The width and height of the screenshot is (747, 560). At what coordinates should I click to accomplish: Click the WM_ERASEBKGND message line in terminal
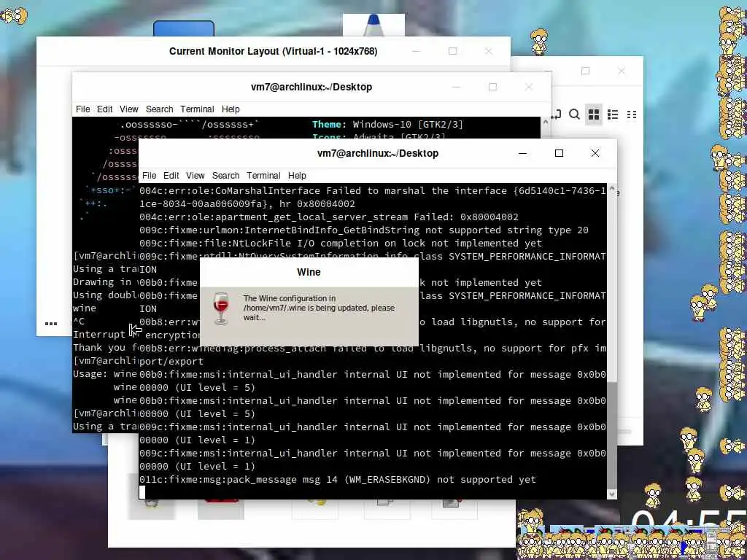[338, 480]
